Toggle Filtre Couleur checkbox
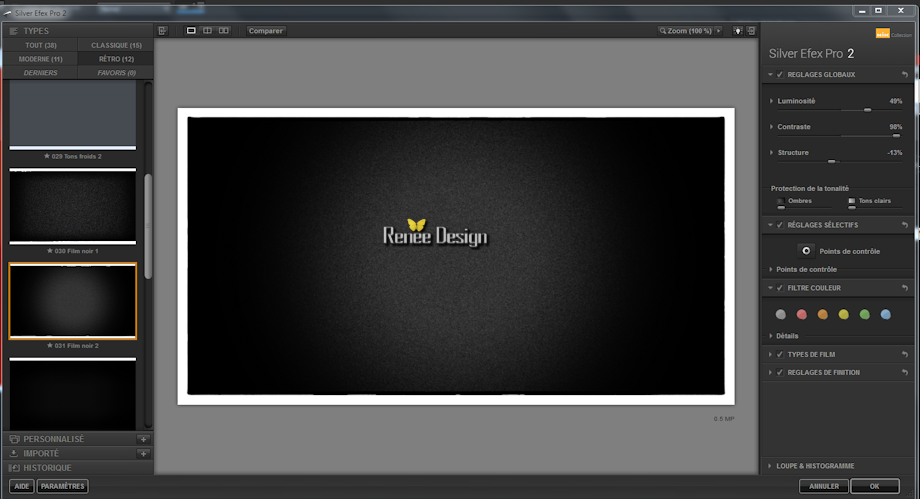Screen dimensions: 920x499 tap(780, 288)
